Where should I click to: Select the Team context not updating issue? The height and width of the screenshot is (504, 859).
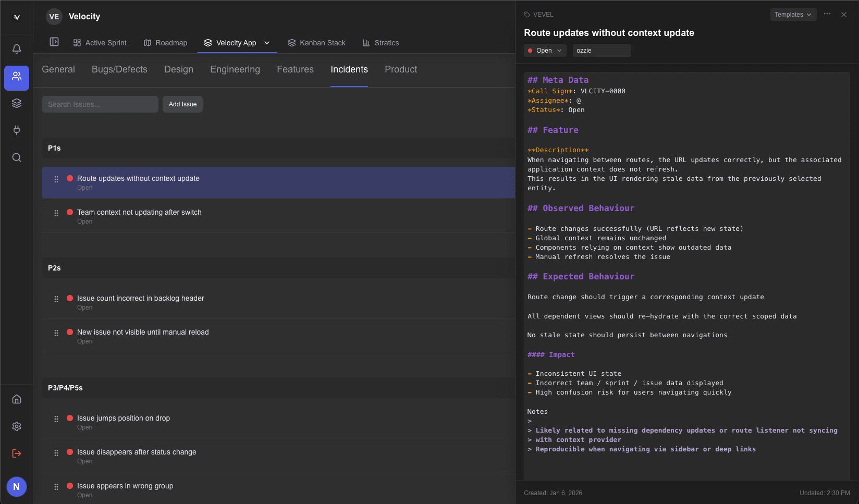point(139,212)
